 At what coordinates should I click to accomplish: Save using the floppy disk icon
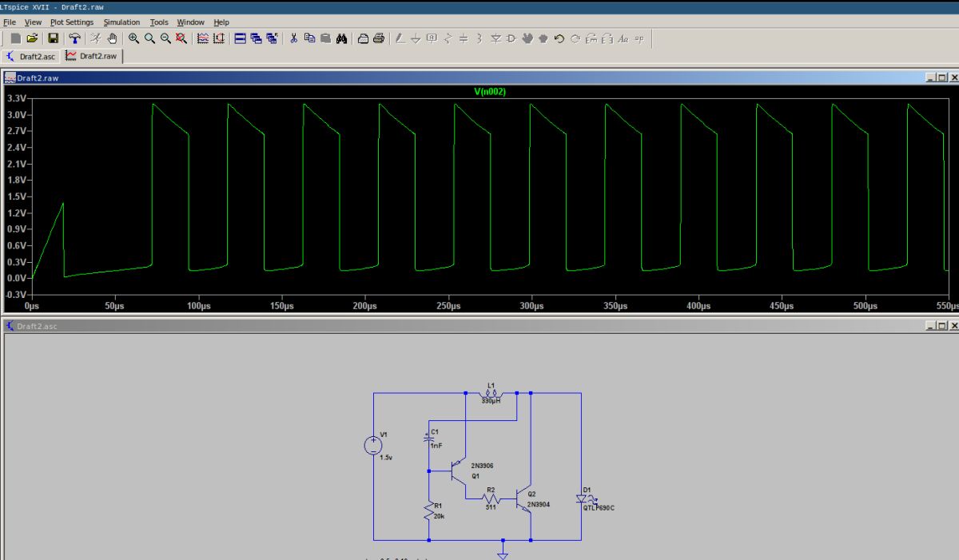[54, 38]
